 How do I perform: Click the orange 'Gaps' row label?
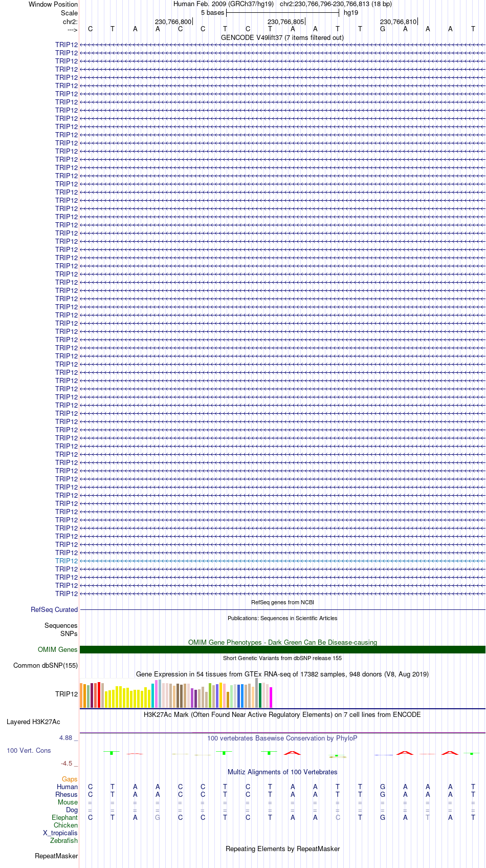(70, 779)
